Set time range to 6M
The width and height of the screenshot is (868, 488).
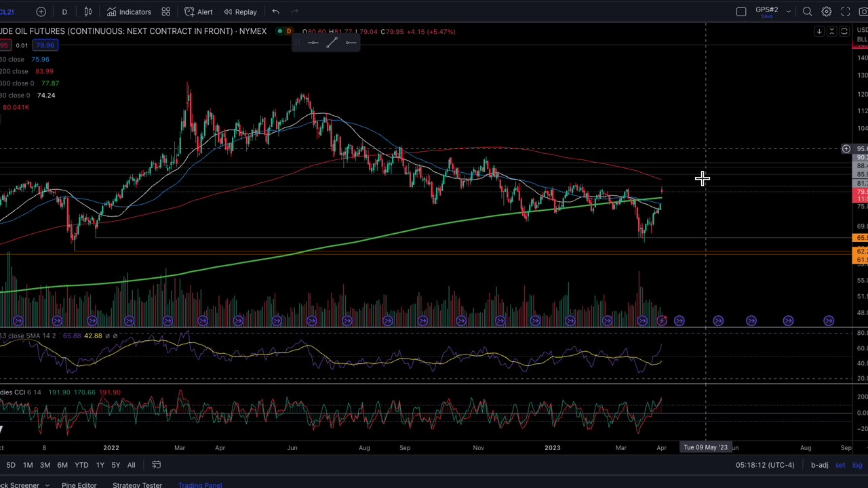(x=62, y=465)
